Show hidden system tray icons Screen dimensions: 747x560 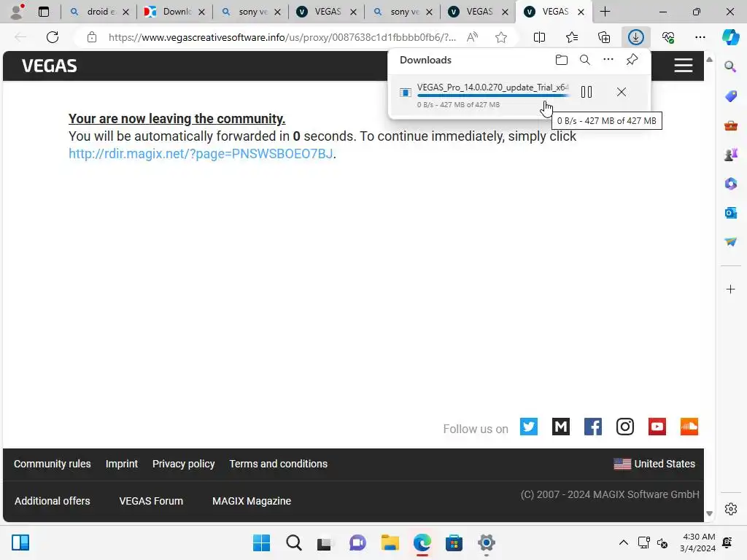pyautogui.click(x=623, y=542)
